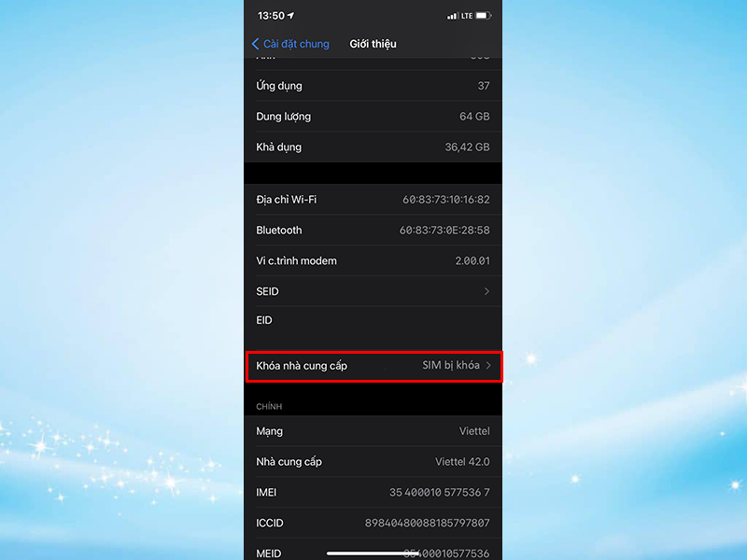Select the IMEI number row
This screenshot has height=560, width=747.
coord(373,492)
